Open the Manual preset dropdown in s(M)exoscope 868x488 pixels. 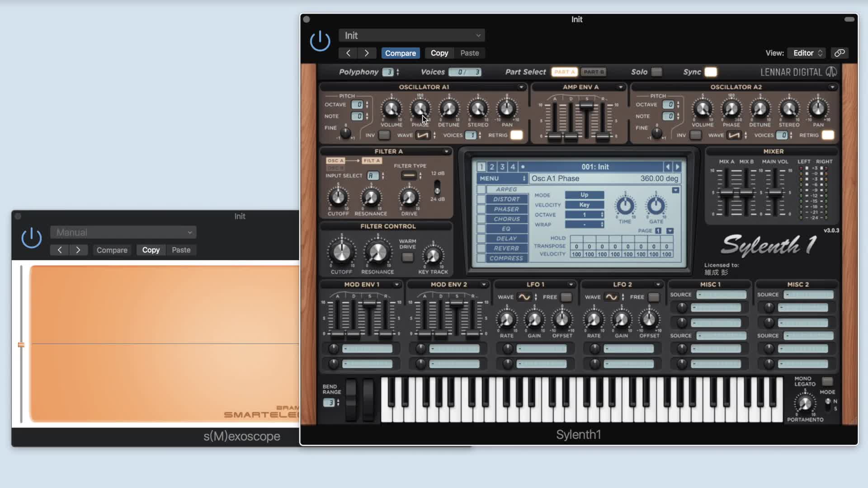pos(123,232)
